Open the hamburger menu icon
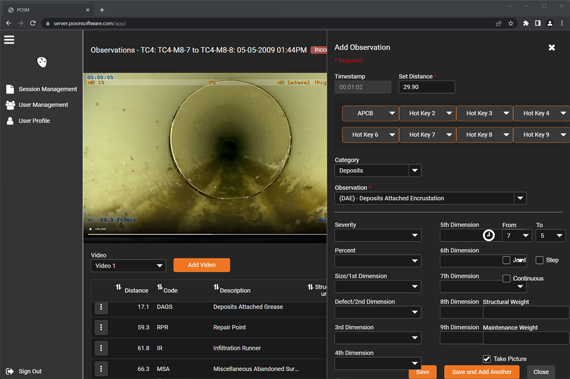The height and width of the screenshot is (379, 570). pyautogui.click(x=9, y=40)
